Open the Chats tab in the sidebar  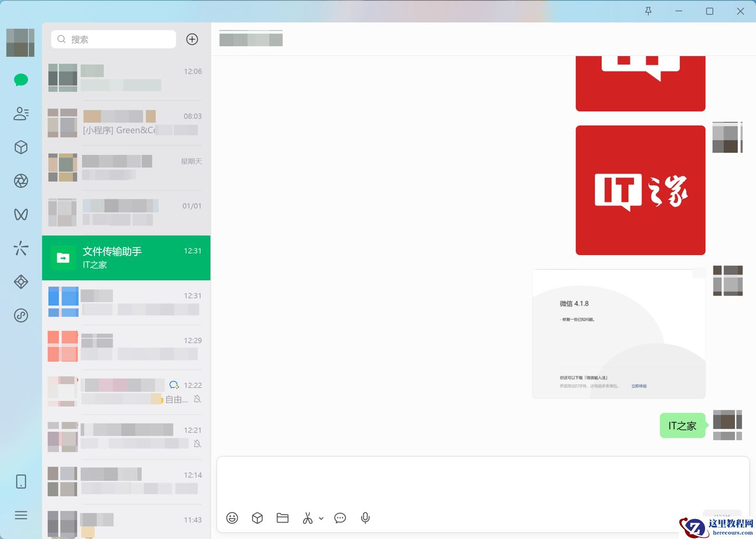coord(21,80)
